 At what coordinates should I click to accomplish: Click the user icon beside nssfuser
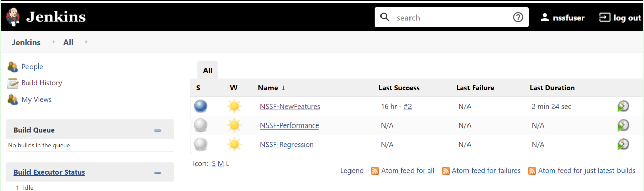[545, 17]
